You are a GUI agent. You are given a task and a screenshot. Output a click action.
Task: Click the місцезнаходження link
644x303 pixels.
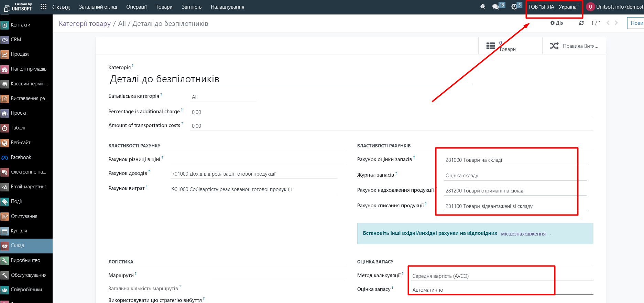tap(523, 234)
